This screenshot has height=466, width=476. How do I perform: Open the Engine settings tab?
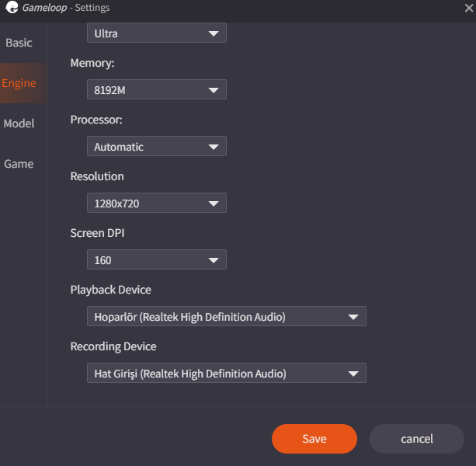click(x=19, y=83)
